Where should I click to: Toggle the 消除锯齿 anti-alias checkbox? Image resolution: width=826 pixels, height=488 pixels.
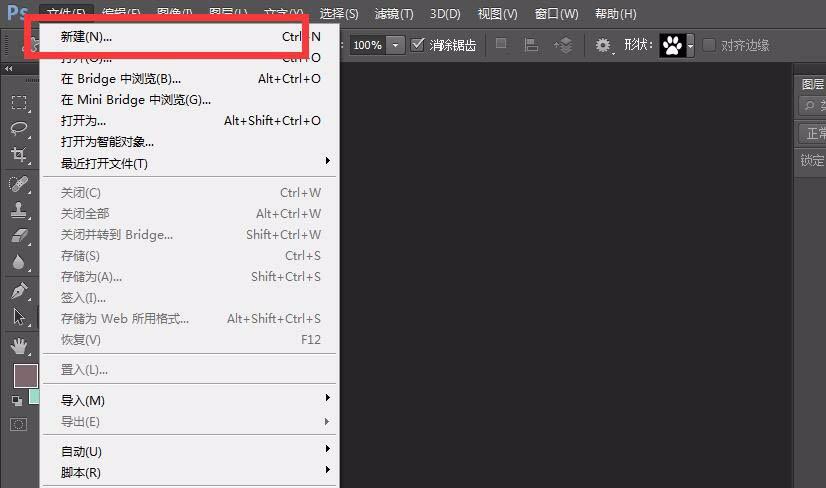(x=417, y=45)
